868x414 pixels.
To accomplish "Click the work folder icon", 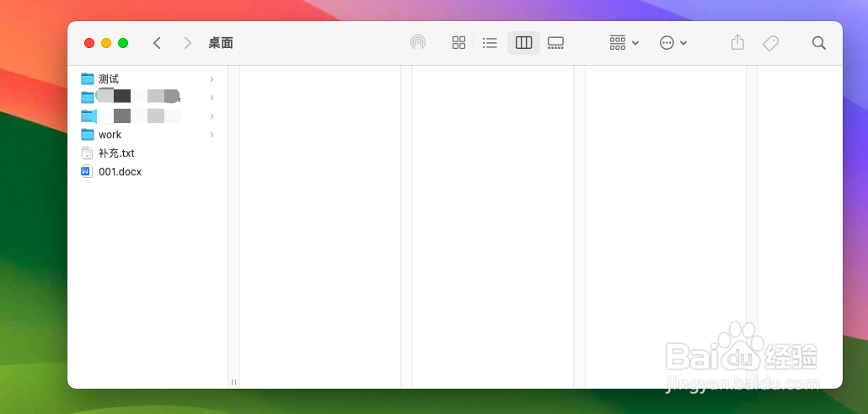I will coord(88,134).
